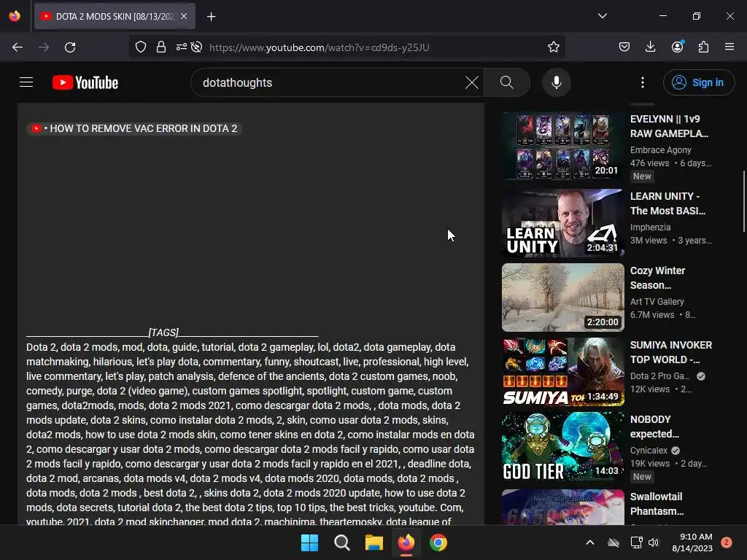Save page to Pocket
747x560 pixels.
click(x=624, y=47)
